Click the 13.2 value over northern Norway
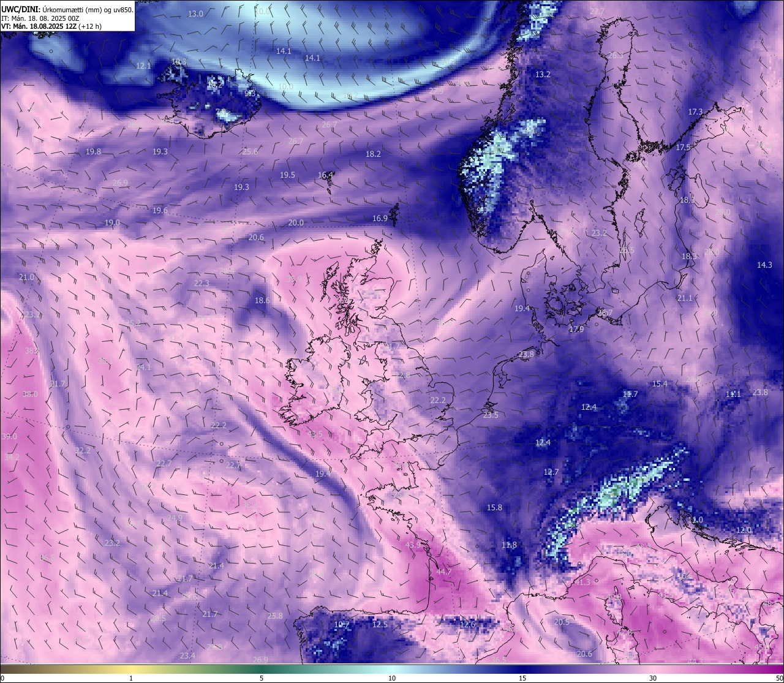The height and width of the screenshot is (683, 784). [543, 74]
